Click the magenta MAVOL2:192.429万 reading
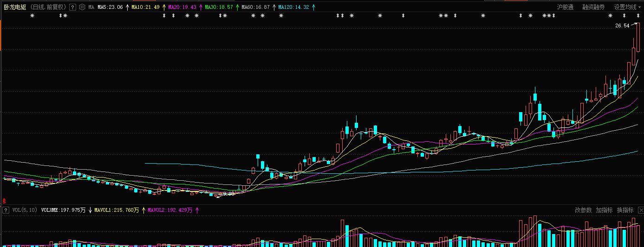 170,210
